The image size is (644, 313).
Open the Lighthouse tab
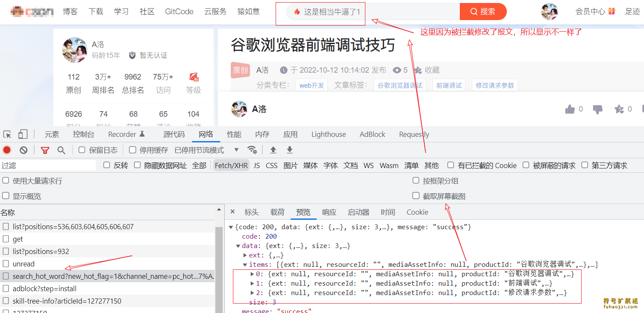329,134
